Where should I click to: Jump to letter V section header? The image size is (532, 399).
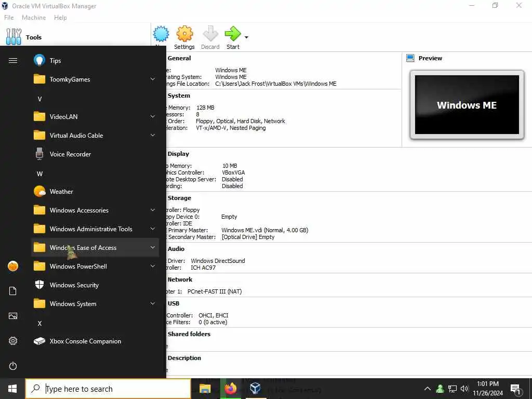[x=39, y=99]
